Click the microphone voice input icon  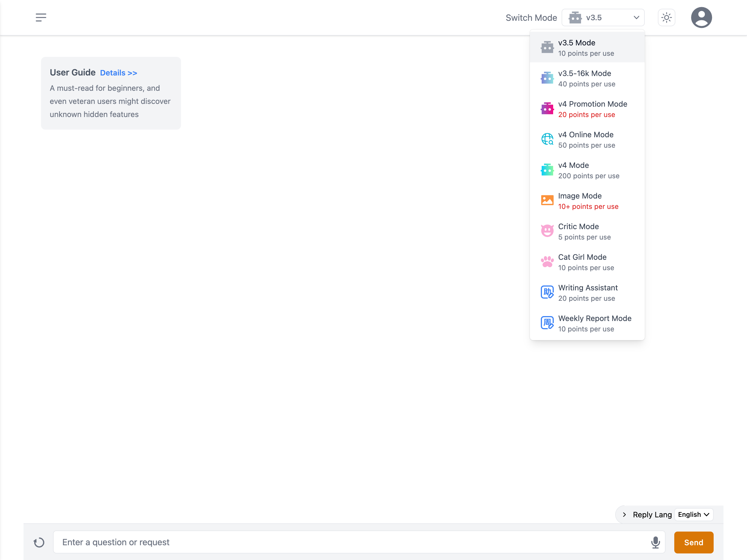click(x=655, y=542)
